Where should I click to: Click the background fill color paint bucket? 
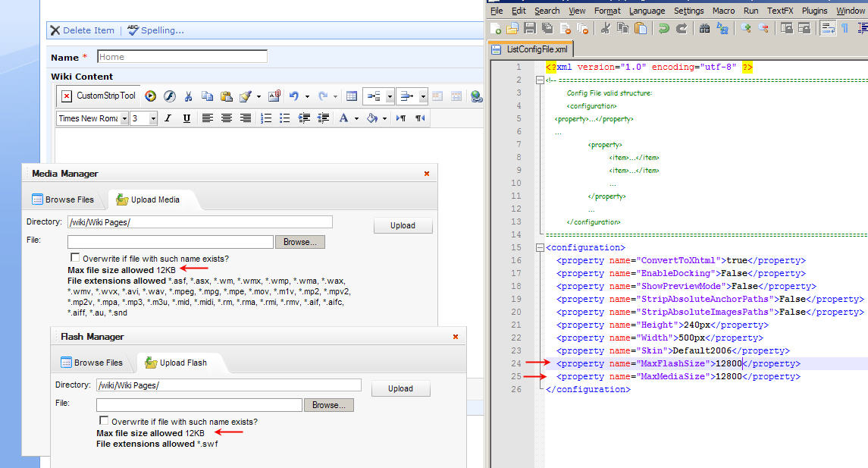[372, 118]
